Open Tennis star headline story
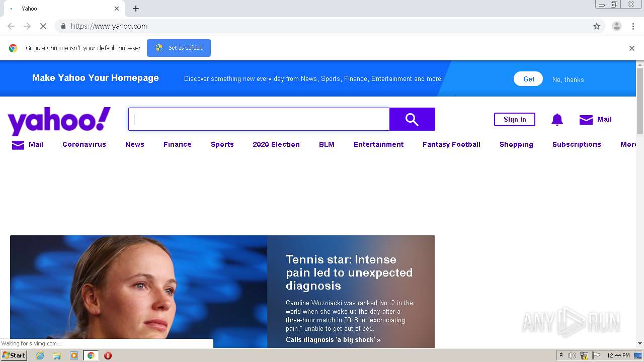The image size is (644, 362). (349, 273)
